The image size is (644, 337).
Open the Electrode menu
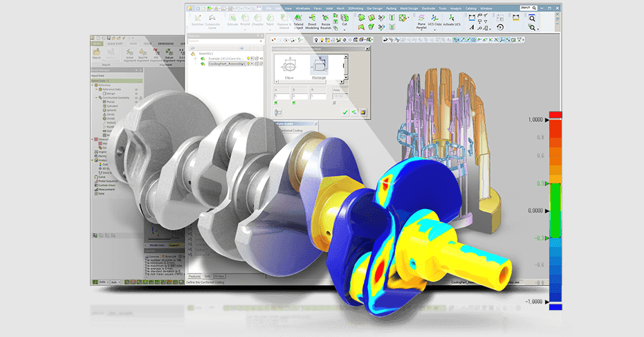click(429, 8)
